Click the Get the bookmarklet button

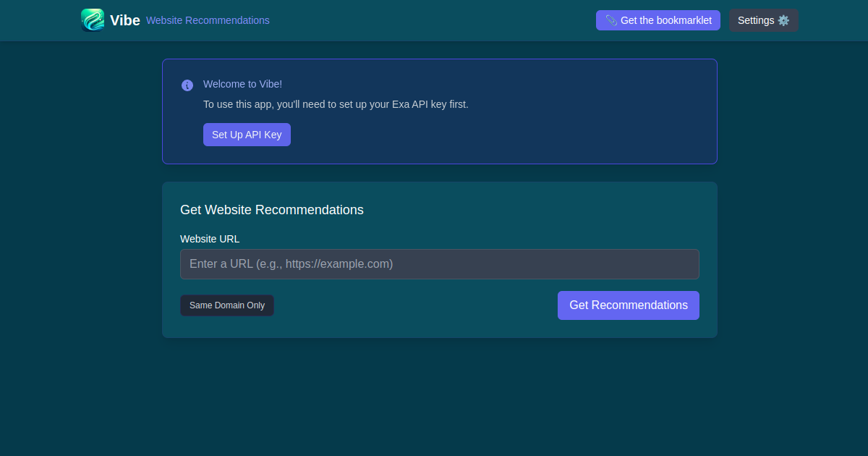coord(658,20)
